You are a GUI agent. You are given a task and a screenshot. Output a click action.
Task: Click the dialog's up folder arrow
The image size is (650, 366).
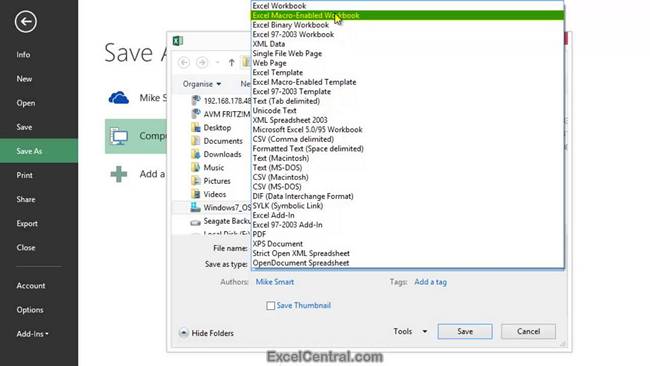click(x=231, y=63)
